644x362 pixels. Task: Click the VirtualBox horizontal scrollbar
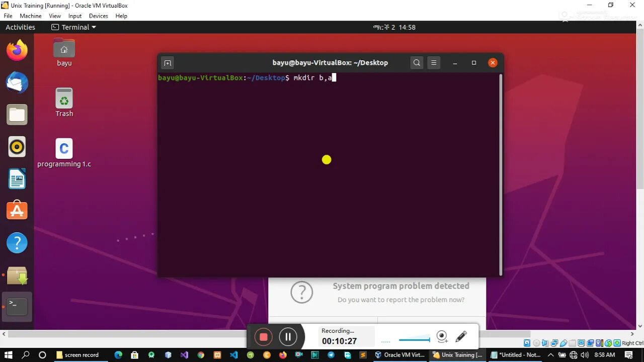click(269, 334)
